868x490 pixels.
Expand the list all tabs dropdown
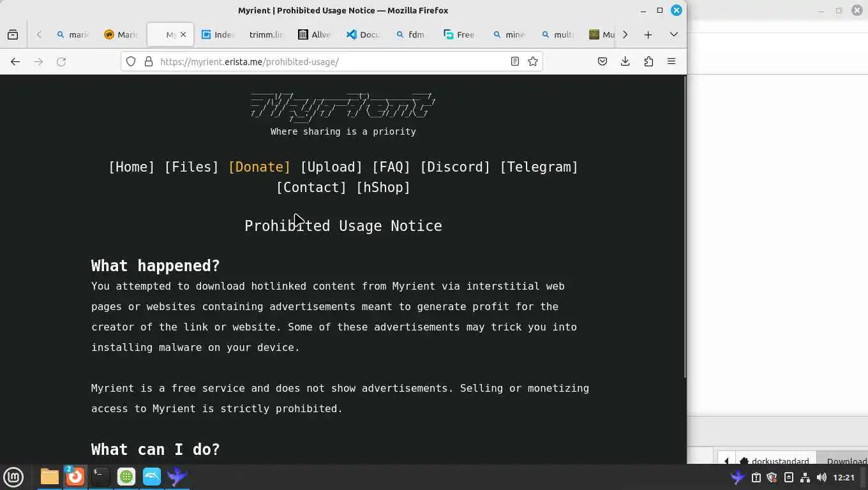click(673, 34)
